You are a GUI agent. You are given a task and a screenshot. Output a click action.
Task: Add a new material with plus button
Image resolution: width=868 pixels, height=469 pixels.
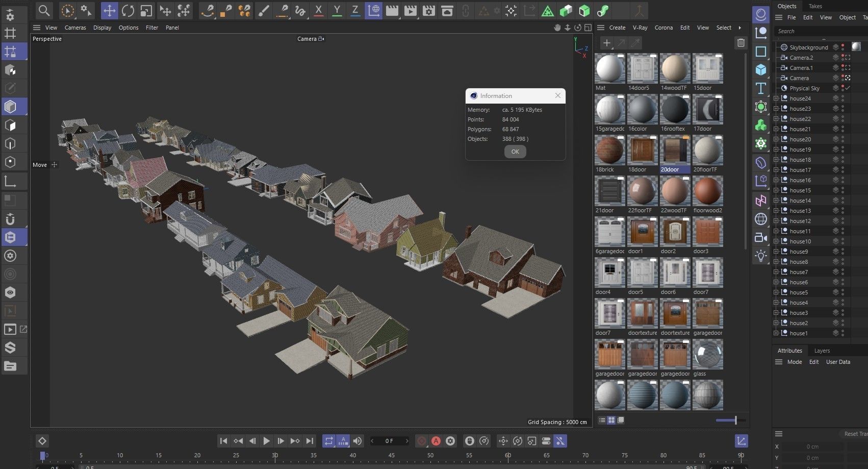[606, 43]
